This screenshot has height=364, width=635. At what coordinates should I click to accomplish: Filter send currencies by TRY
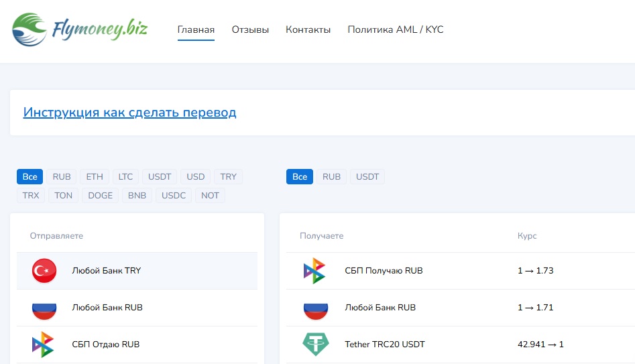[229, 176]
